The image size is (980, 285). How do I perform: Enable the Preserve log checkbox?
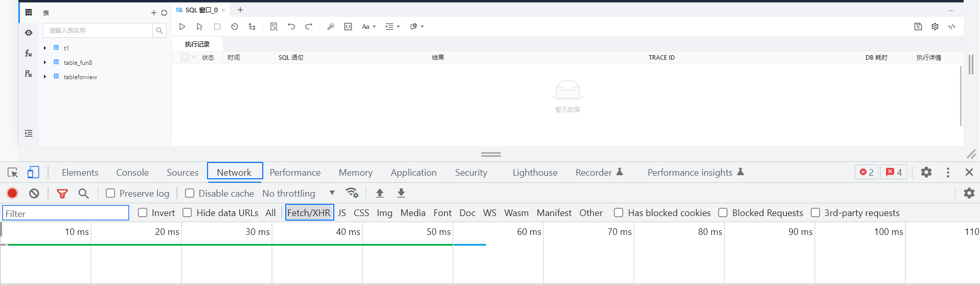click(110, 193)
